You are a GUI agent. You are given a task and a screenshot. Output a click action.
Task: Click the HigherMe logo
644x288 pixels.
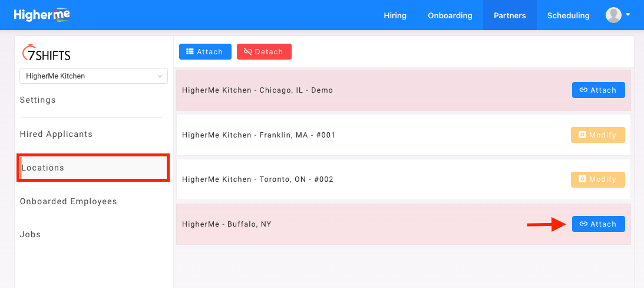42,15
